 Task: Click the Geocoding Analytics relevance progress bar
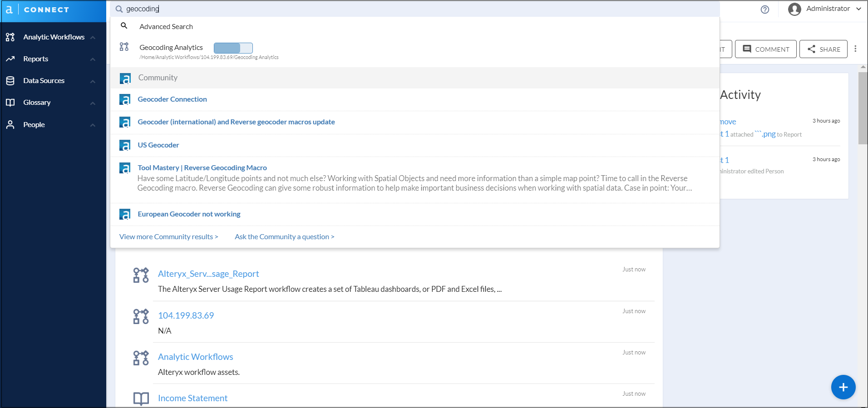(x=233, y=48)
